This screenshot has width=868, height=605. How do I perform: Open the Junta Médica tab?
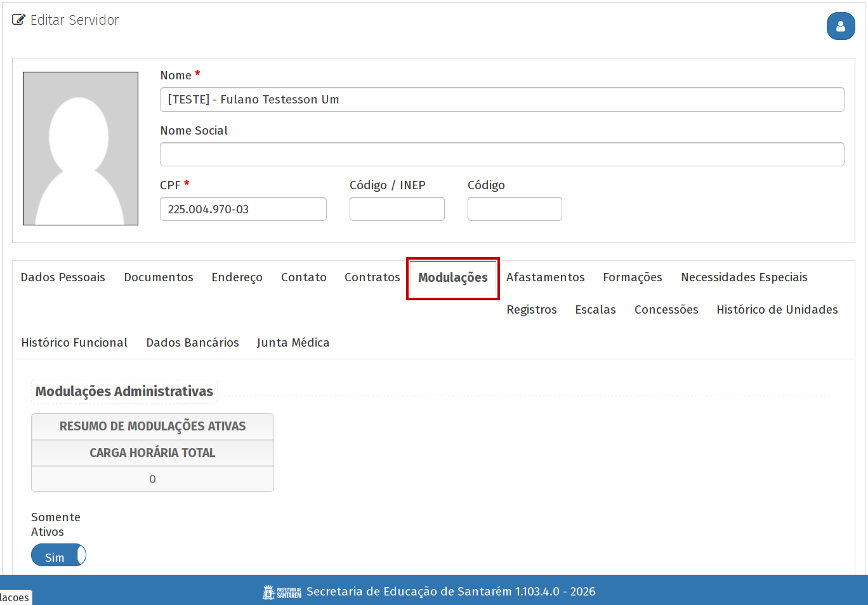pos(293,343)
